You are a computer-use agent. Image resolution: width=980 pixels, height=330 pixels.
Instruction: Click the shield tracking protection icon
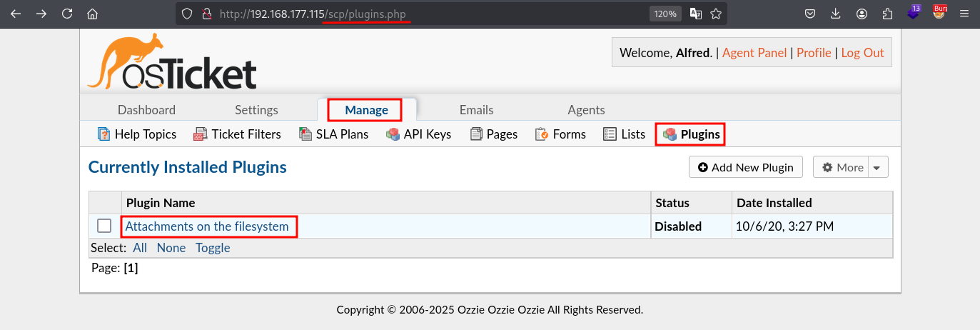point(187,14)
